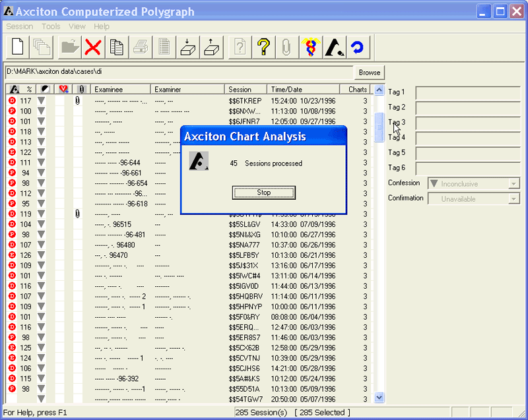Click the blue refresh arrow icon
Image resolution: width=528 pixels, height=420 pixels.
coord(358,47)
